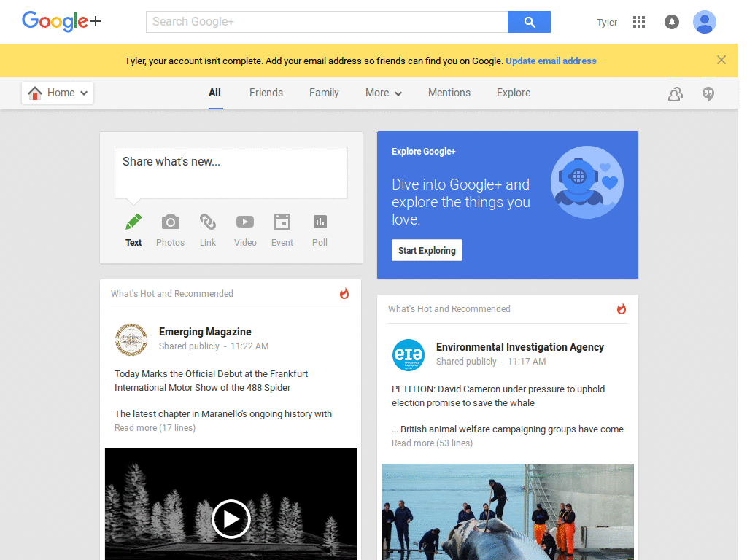The width and height of the screenshot is (747, 560).
Task: Click the Google+ logo
Action: click(x=61, y=21)
